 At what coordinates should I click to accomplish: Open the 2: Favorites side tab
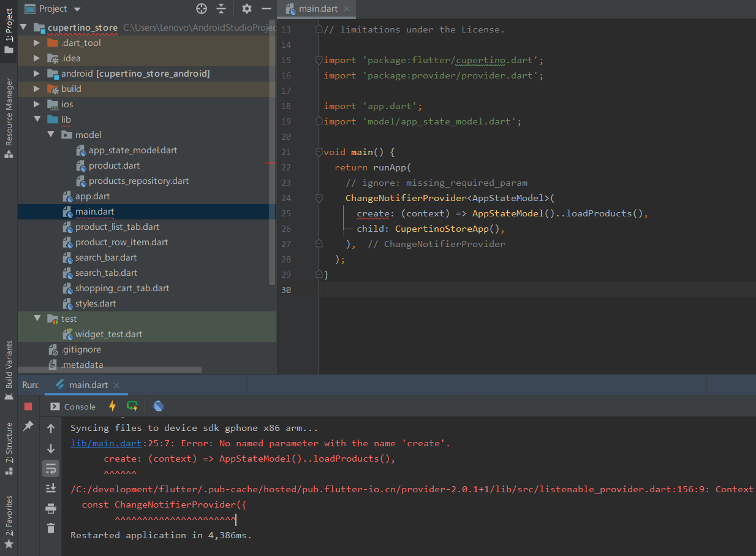coord(9,521)
